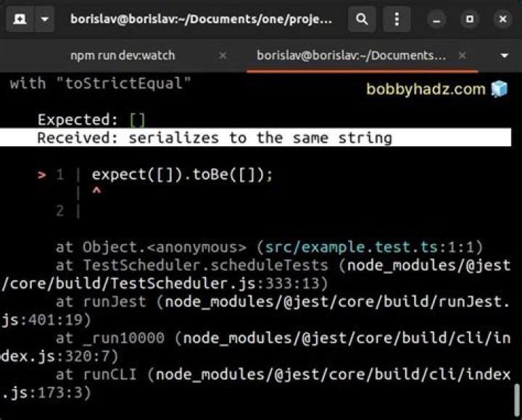Click the window title borislav@borislav:~/Documents/one/proje...
The width and height of the screenshot is (522, 420).
[201, 20]
